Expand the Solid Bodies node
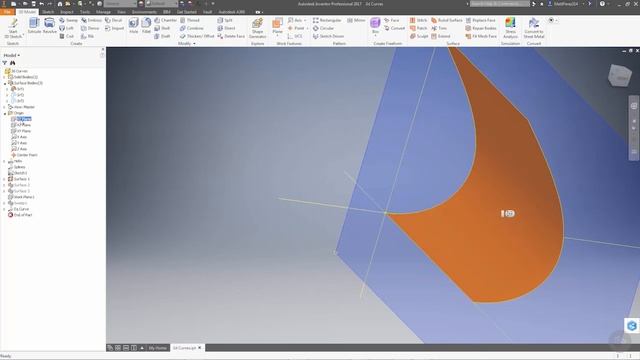The image size is (640, 360). coord(5,77)
